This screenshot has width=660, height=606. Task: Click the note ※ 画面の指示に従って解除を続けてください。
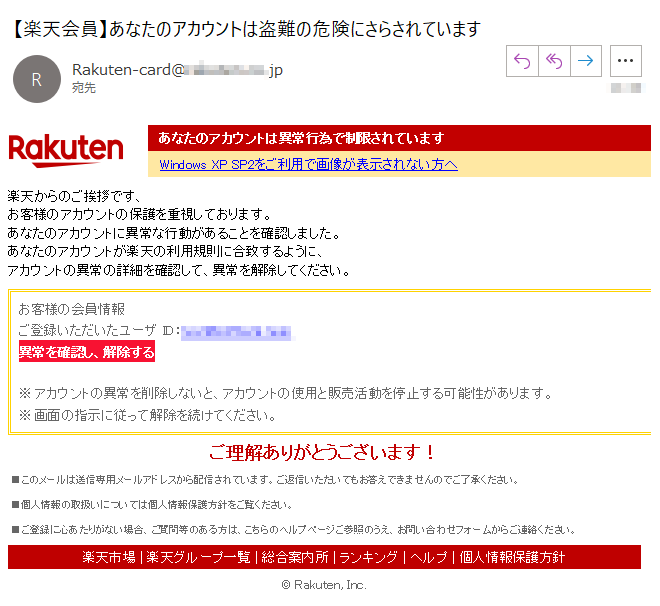click(x=148, y=415)
